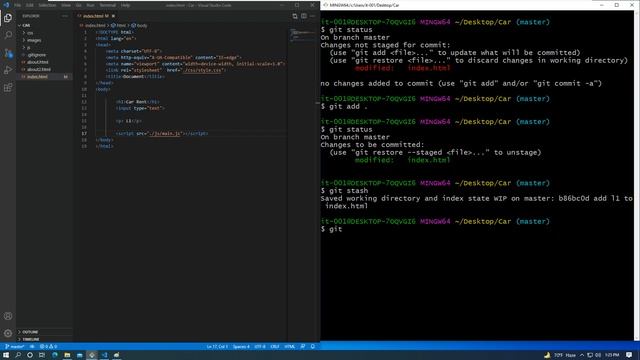Open the File menu
640x360 pixels.
18,5
